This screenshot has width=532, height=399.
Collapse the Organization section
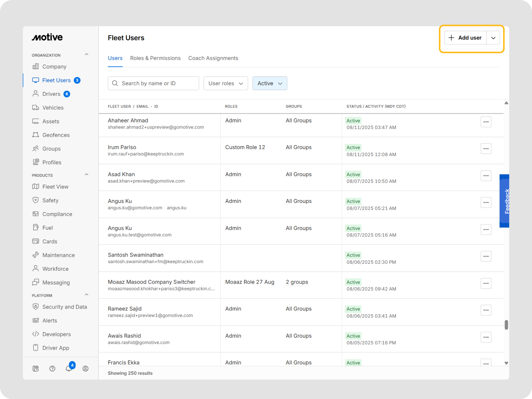(x=87, y=55)
